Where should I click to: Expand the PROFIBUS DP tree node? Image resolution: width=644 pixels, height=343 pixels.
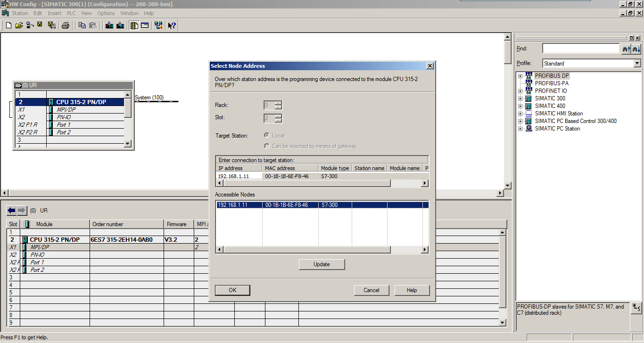pyautogui.click(x=520, y=76)
